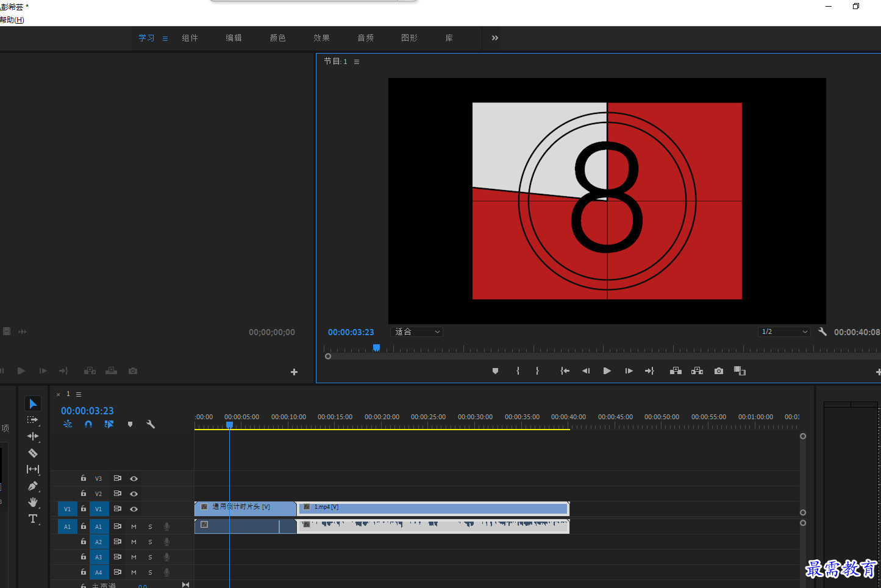Pick the Razor tool
881x588 pixels.
point(33,453)
